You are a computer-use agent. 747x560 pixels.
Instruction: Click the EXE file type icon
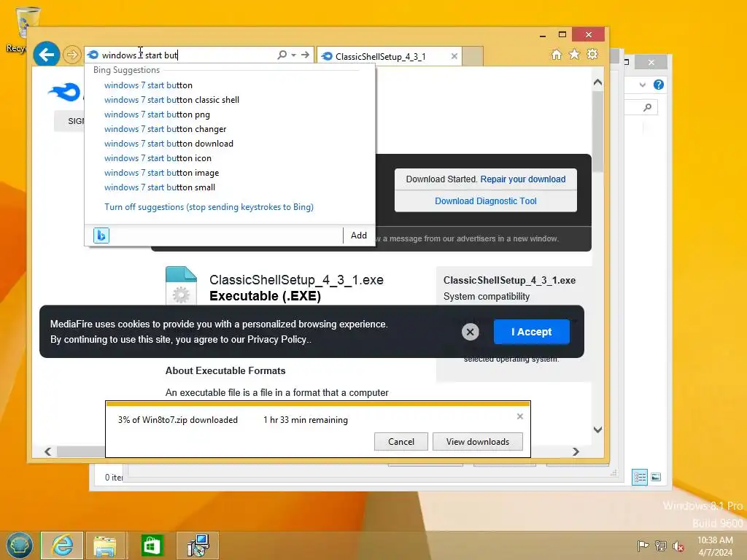point(181,286)
